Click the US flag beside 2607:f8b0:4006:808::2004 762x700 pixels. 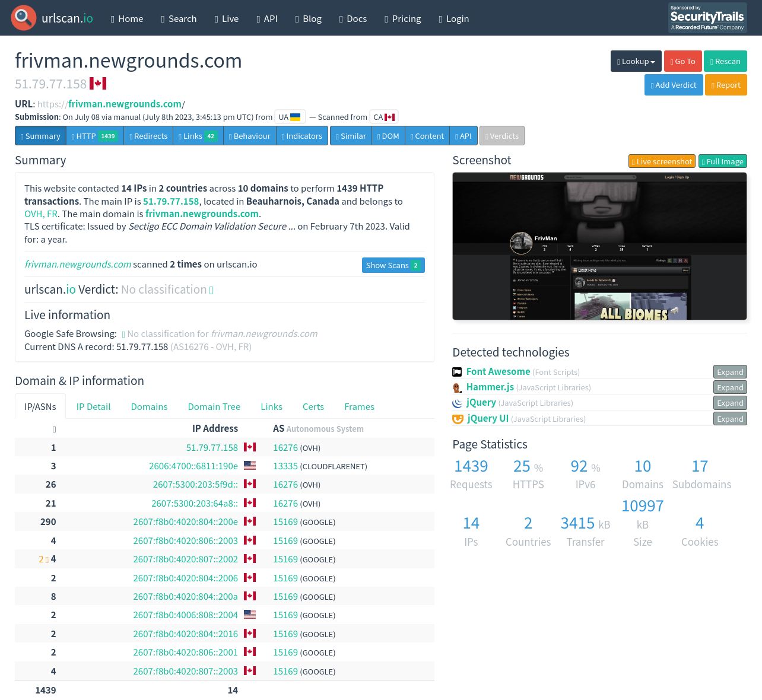tap(250, 615)
